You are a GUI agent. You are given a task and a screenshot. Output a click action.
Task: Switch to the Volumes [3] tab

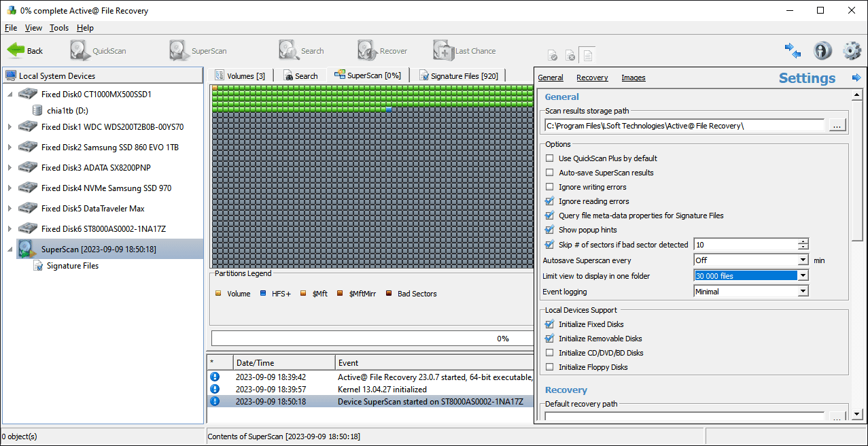pyautogui.click(x=239, y=75)
